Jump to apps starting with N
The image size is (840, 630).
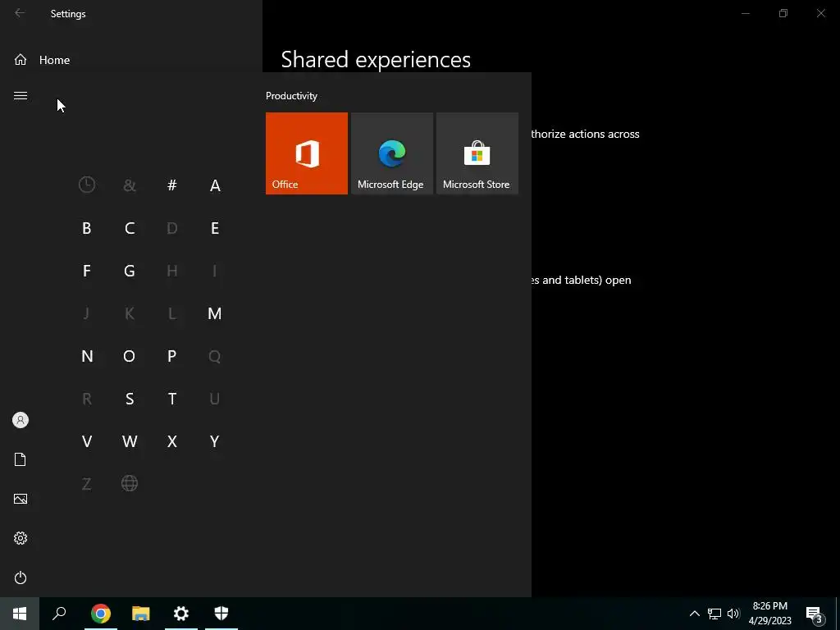[x=87, y=356]
